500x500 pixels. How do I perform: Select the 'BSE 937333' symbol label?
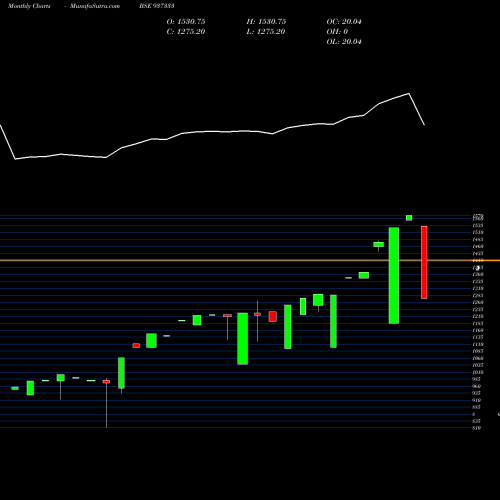(x=157, y=6)
